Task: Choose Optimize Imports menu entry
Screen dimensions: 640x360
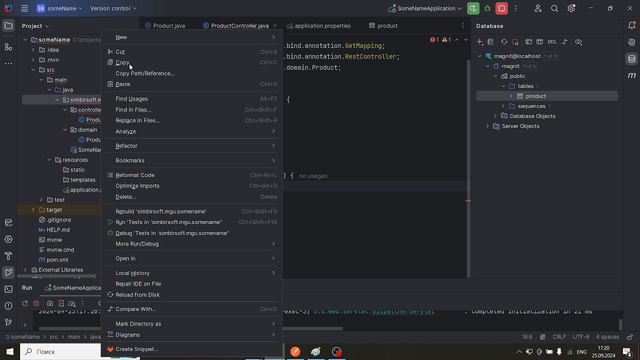Action: pos(192,186)
